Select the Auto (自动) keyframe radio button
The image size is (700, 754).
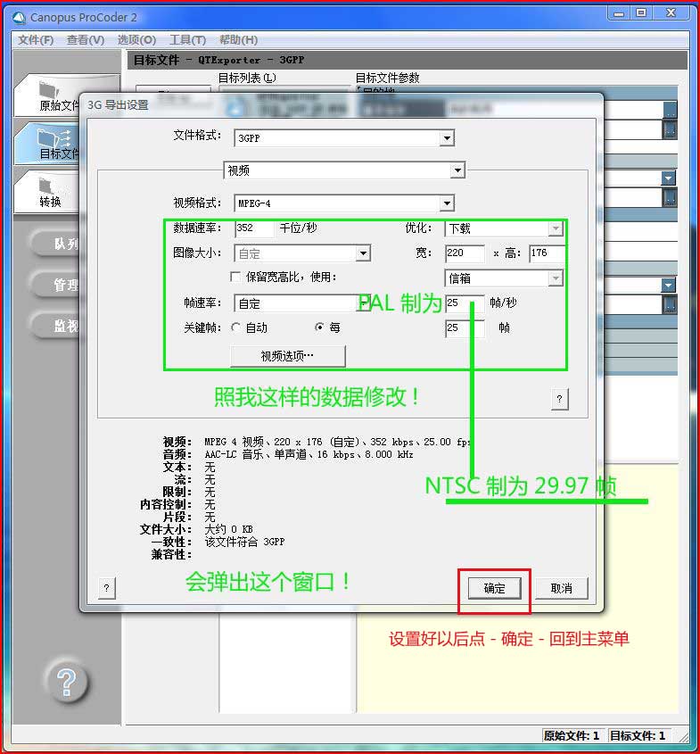[235, 327]
